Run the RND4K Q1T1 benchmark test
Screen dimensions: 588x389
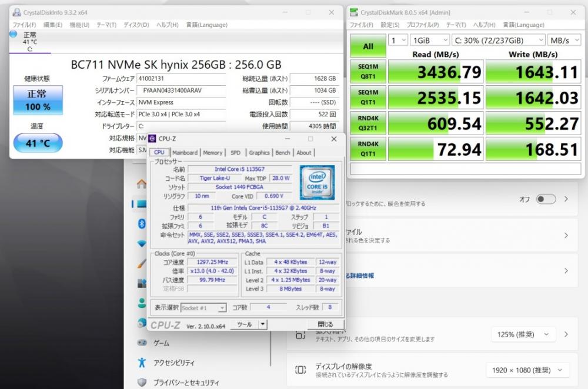coord(368,149)
